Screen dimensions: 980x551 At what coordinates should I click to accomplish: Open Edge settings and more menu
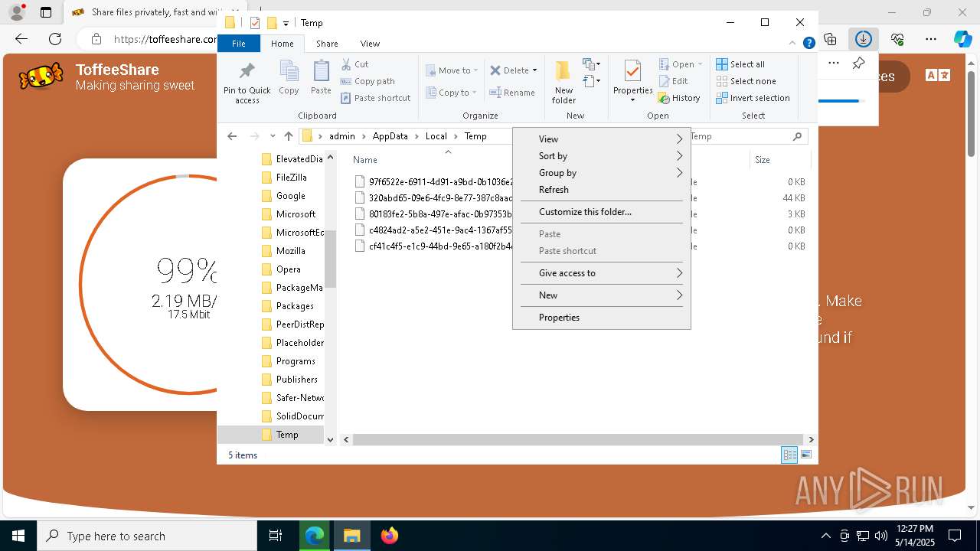[x=931, y=39]
